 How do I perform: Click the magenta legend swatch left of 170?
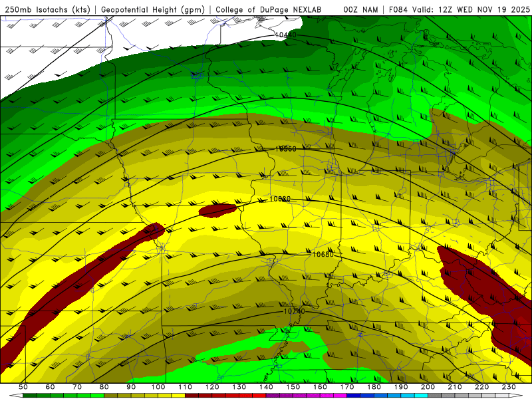click(x=340, y=396)
